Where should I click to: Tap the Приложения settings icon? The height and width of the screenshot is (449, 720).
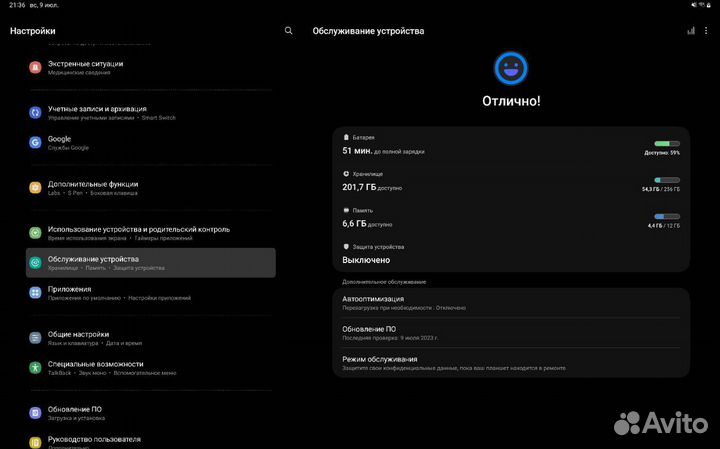[35, 293]
